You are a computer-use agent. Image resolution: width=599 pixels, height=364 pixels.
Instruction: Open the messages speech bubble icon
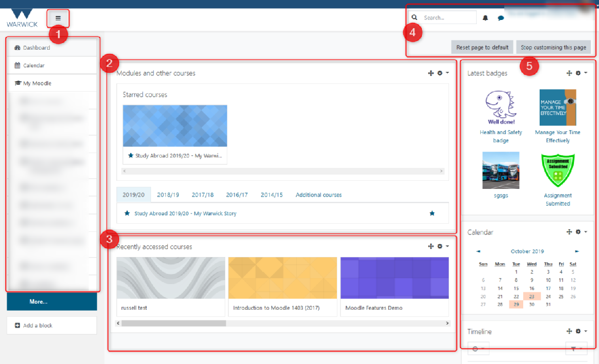(501, 18)
